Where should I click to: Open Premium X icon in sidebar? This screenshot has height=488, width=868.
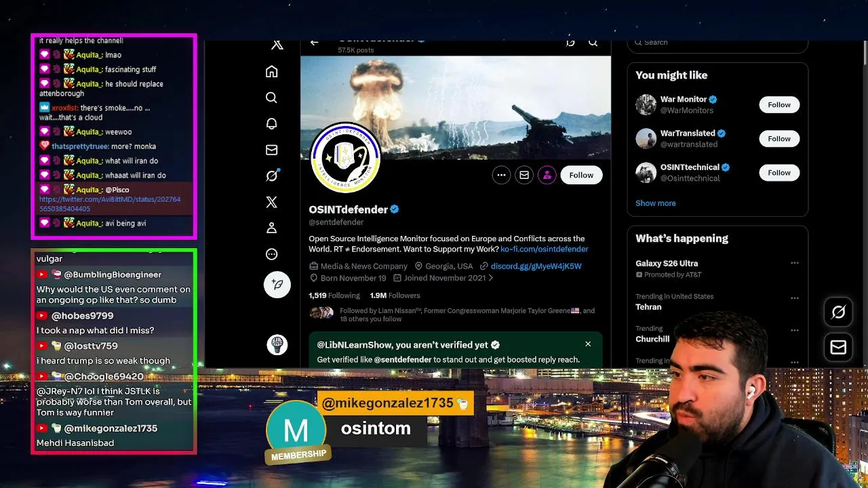pos(271,202)
